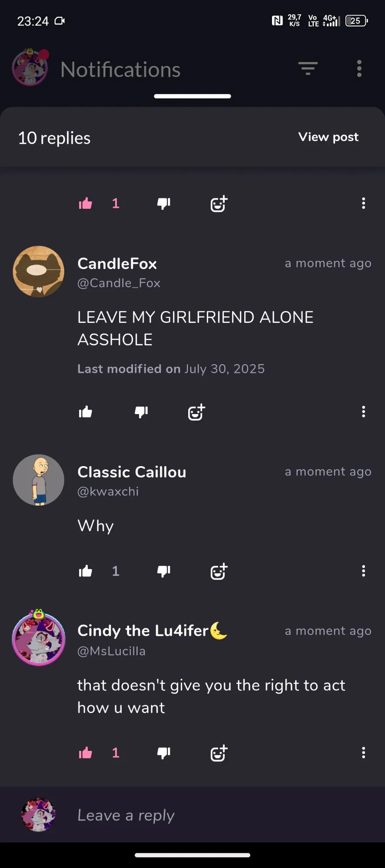Tap the Notifications header tab
The image size is (385, 868).
click(120, 69)
